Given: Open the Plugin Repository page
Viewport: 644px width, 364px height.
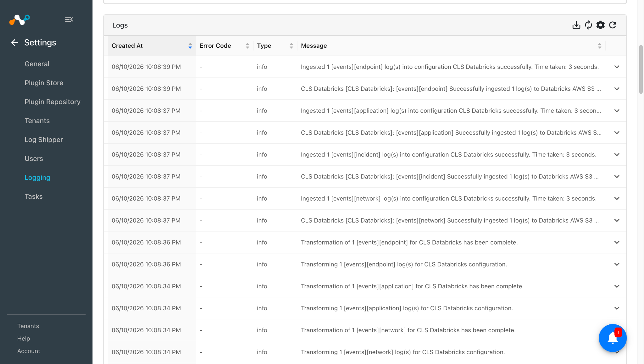Looking at the screenshot, I should click(x=53, y=102).
